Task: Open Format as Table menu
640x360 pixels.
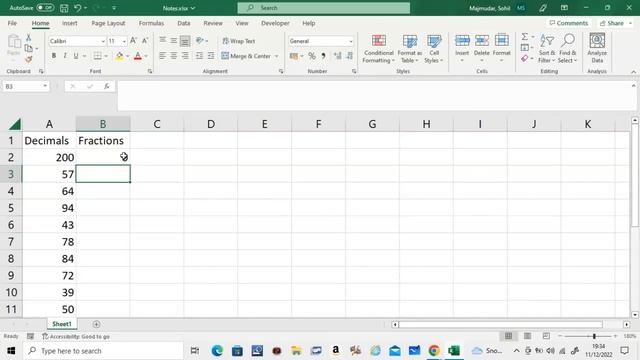Action: point(409,49)
